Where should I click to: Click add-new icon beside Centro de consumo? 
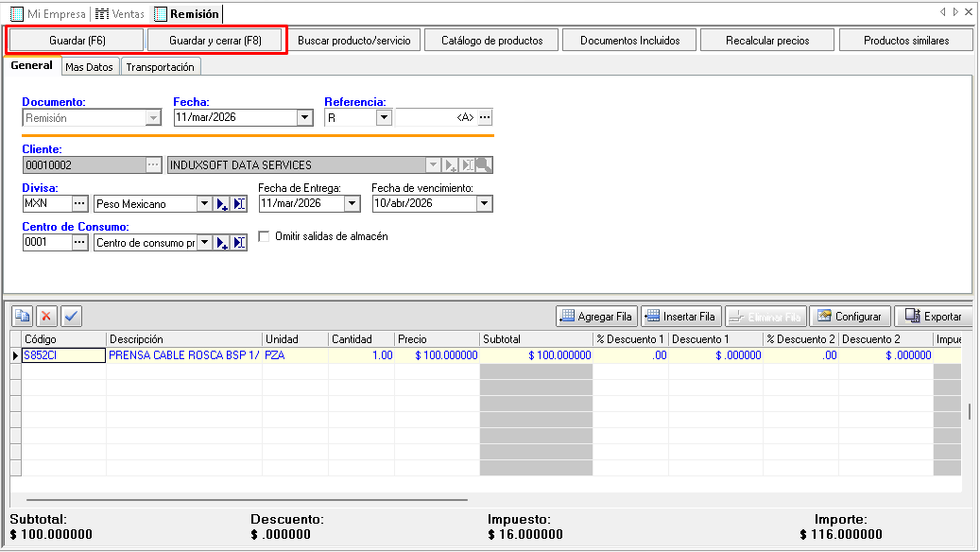point(222,243)
